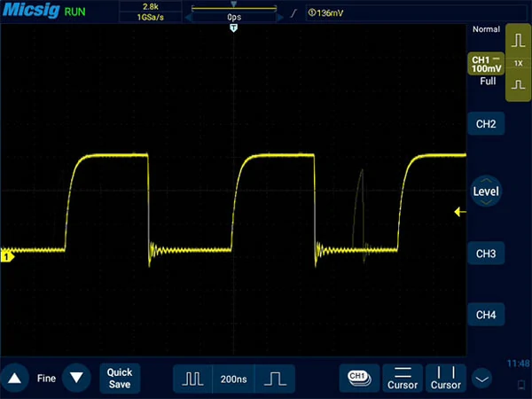Open the rising edge trigger slope icon
Viewport: 532px width, 399px height.
click(293, 13)
